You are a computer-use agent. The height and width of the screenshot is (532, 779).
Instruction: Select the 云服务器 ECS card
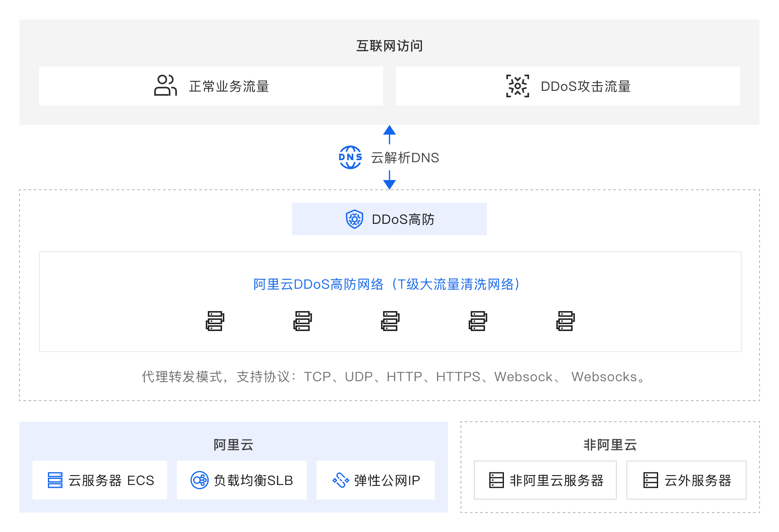100,480
